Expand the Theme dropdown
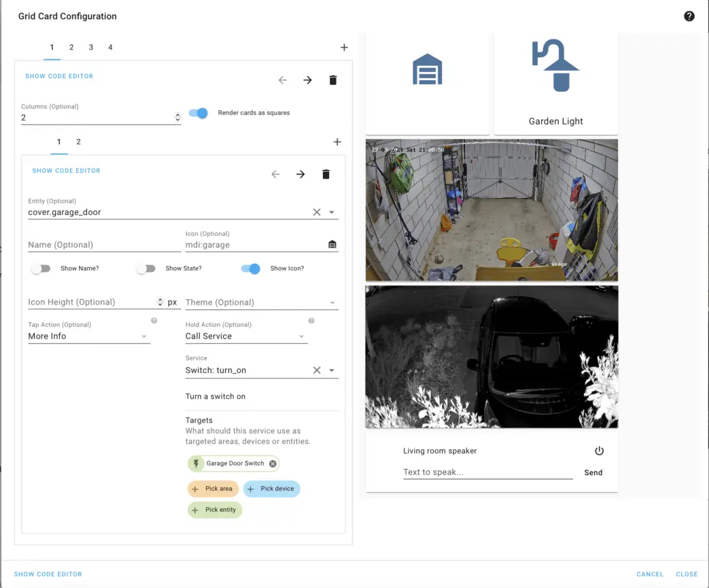 pos(332,302)
